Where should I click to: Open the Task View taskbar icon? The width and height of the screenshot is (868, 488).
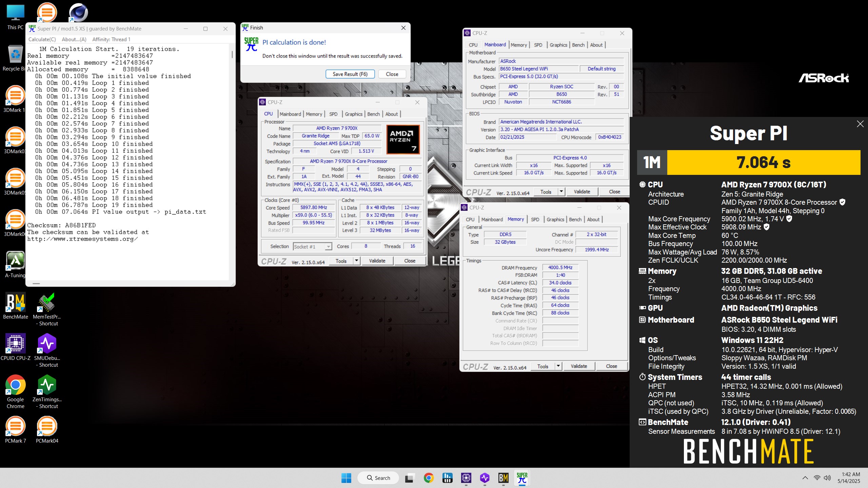point(410,478)
